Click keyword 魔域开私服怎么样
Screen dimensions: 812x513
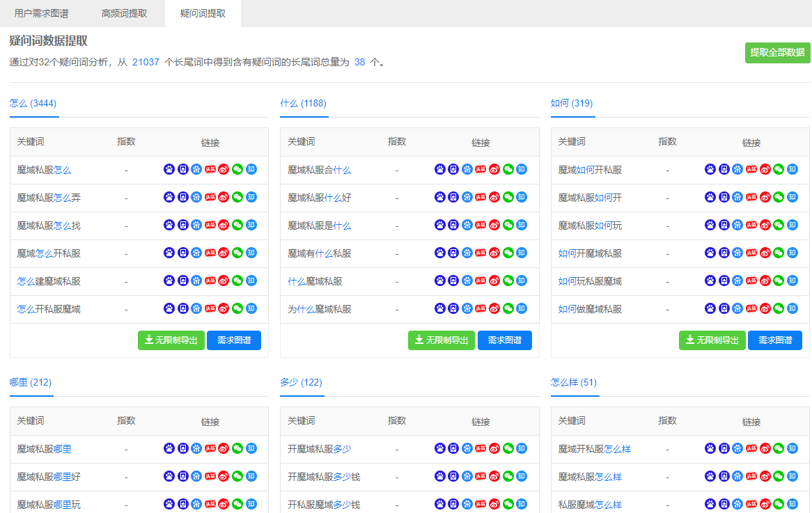[x=595, y=449]
